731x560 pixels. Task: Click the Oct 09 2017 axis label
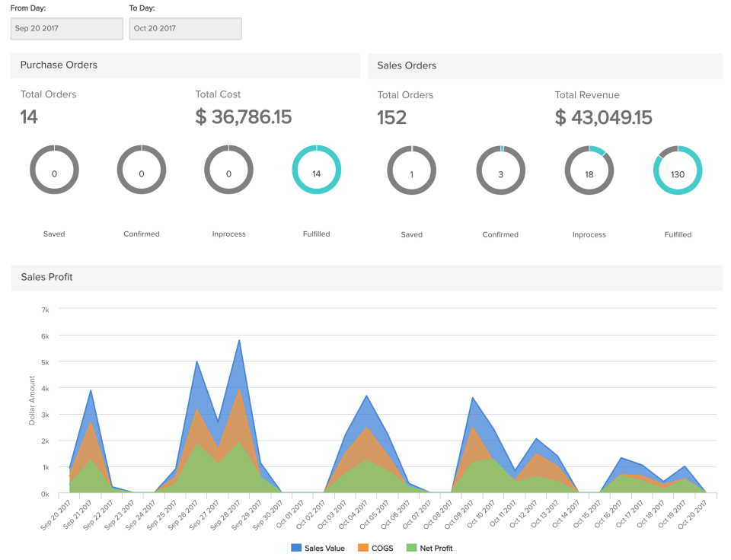click(458, 515)
